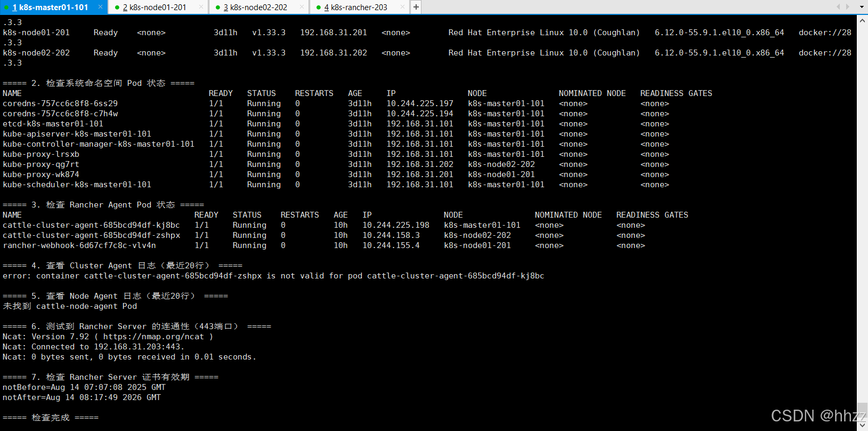Screen dimensions: 868x431
Task: Click etcd-k8s-master01-101 pod name
Action: (x=53, y=124)
